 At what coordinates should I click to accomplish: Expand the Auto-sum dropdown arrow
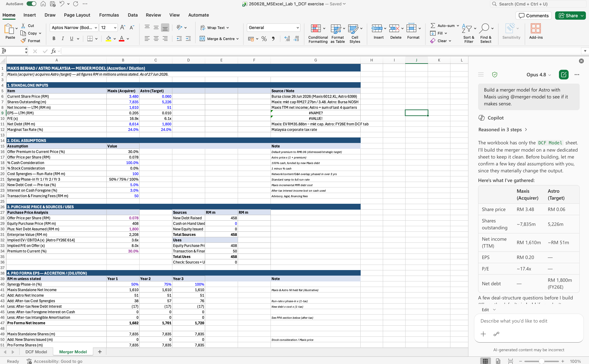[458, 26]
